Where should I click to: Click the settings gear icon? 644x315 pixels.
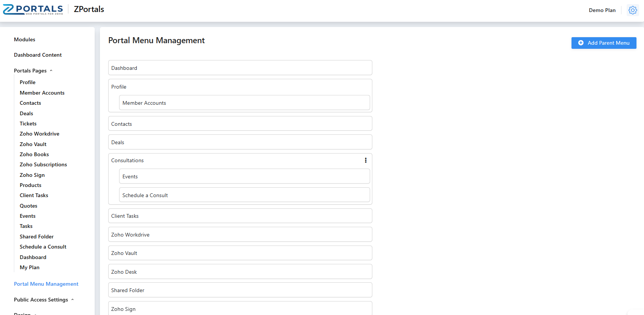coord(633,10)
